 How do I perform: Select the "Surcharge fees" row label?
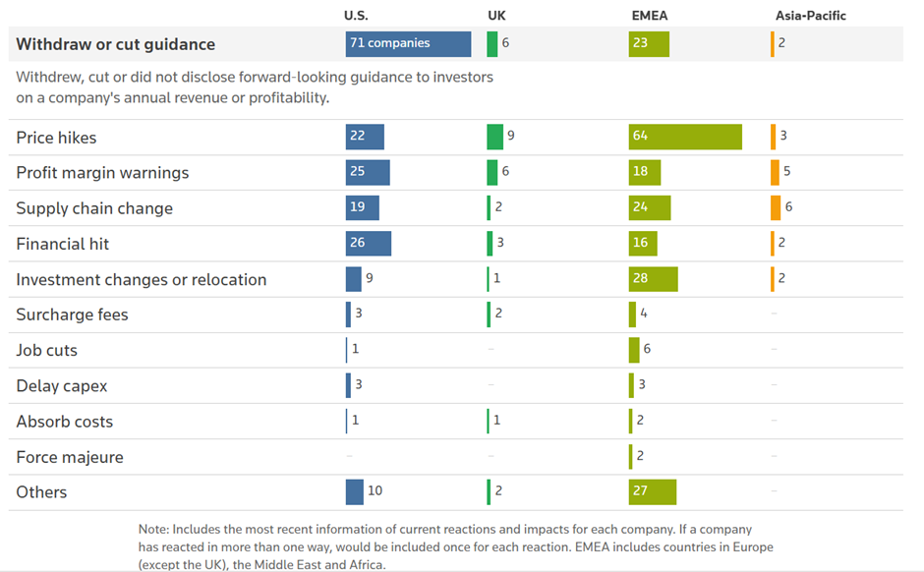(72, 315)
